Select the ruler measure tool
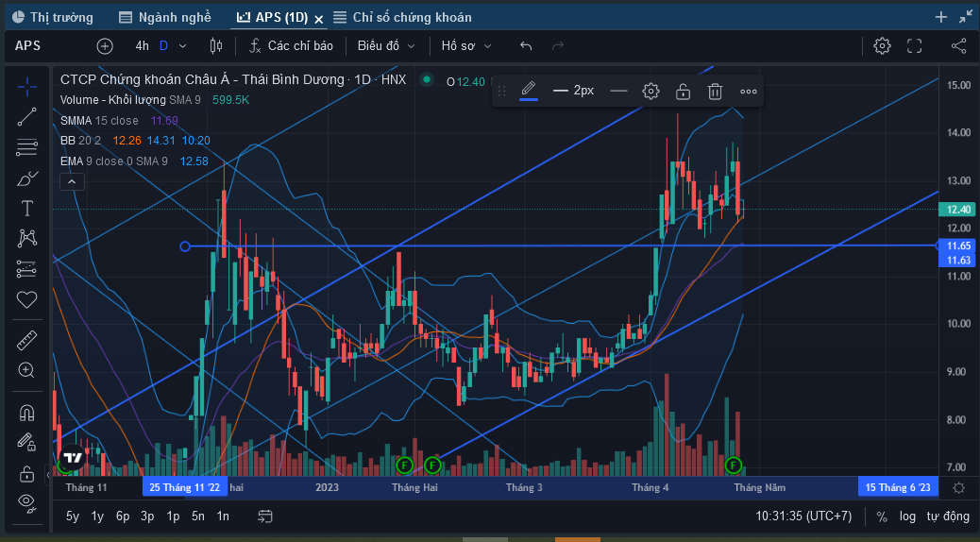This screenshot has height=542, width=980. tap(26, 340)
